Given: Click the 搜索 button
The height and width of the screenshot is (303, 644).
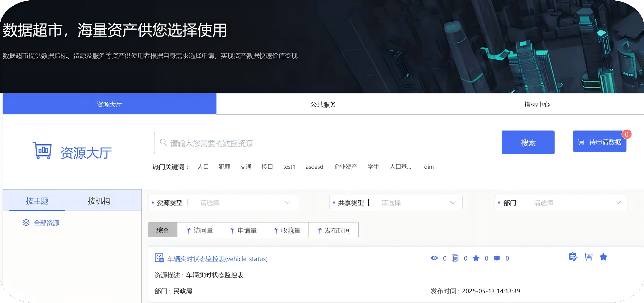Looking at the screenshot, I should point(528,143).
